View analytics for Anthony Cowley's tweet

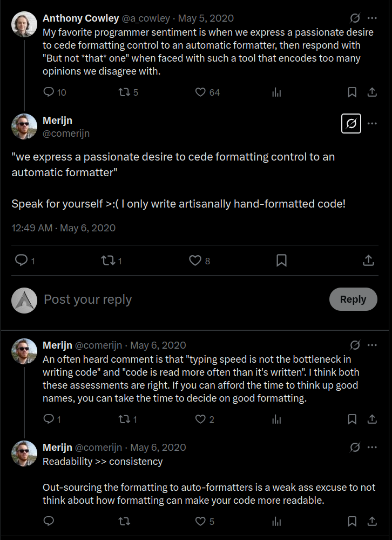pos(277,92)
